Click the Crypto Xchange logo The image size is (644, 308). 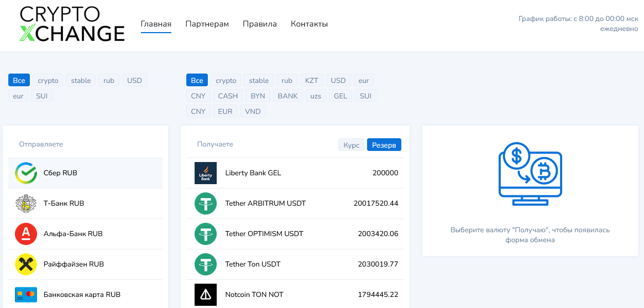pyautogui.click(x=72, y=24)
